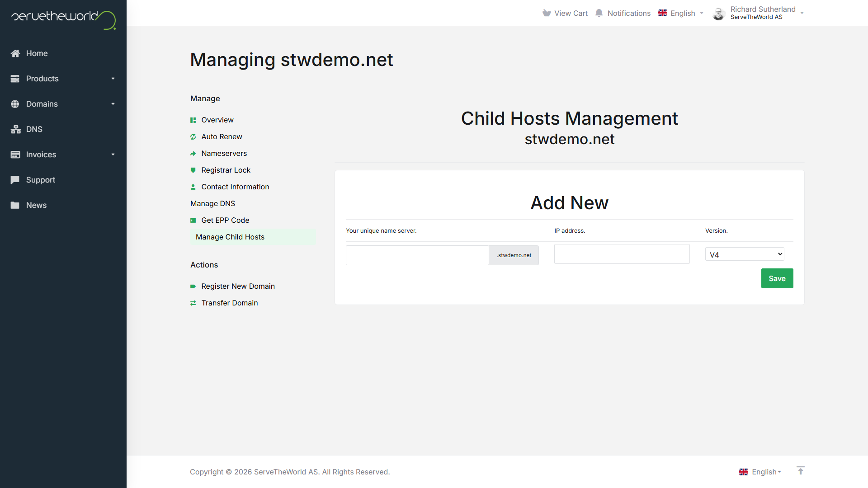Focus the unique name server field
The image size is (868, 488).
[x=417, y=255]
